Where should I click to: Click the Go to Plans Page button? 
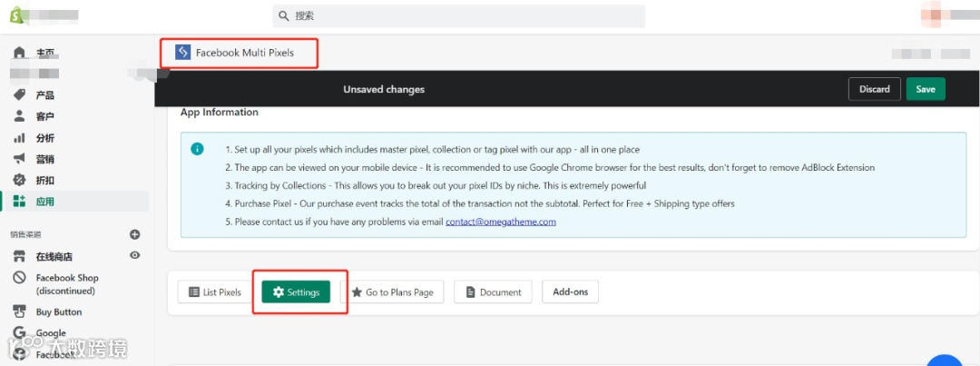coord(392,292)
